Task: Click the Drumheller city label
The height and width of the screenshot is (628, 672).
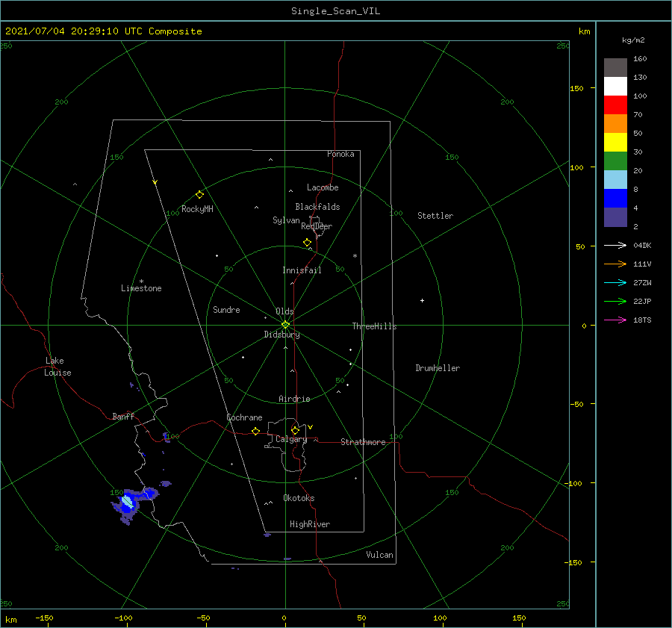Action: coord(438,368)
